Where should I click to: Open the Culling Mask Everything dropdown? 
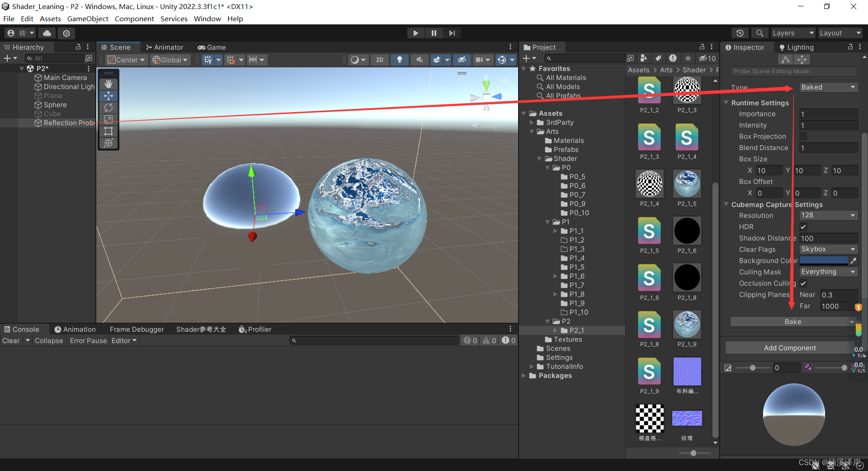(828, 271)
